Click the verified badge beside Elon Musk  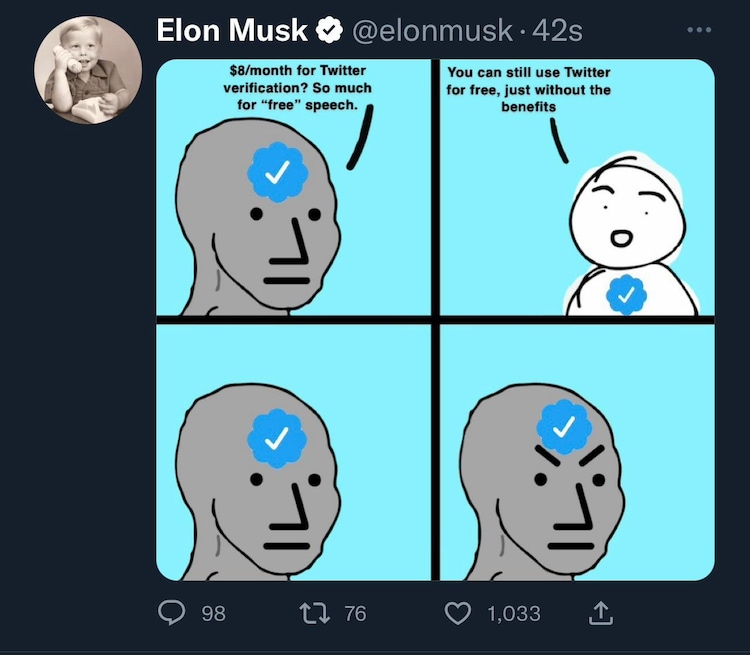(329, 32)
